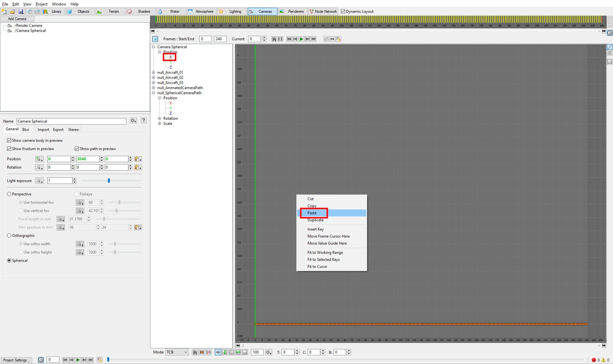Select Insert Key in context menu
This screenshot has width=613, height=364.
coord(332,229)
